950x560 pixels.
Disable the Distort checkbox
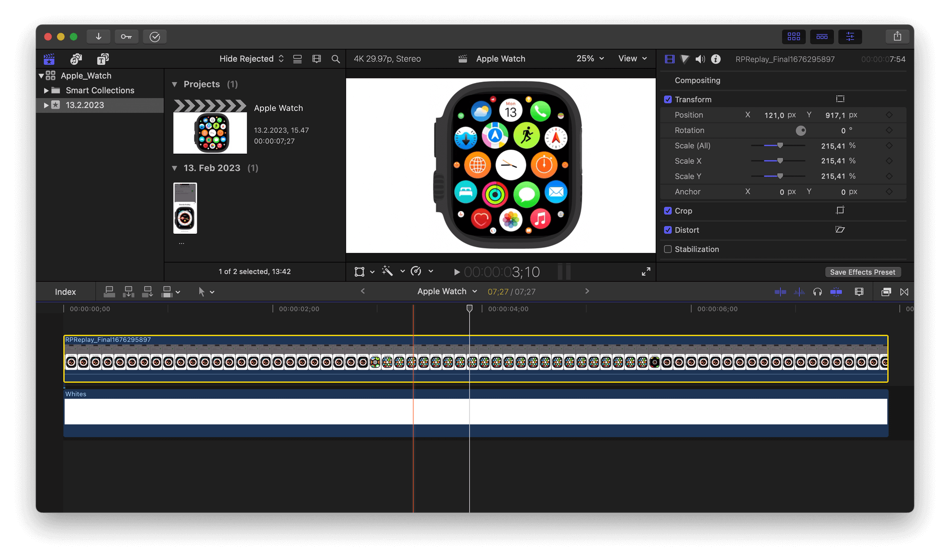[668, 230]
